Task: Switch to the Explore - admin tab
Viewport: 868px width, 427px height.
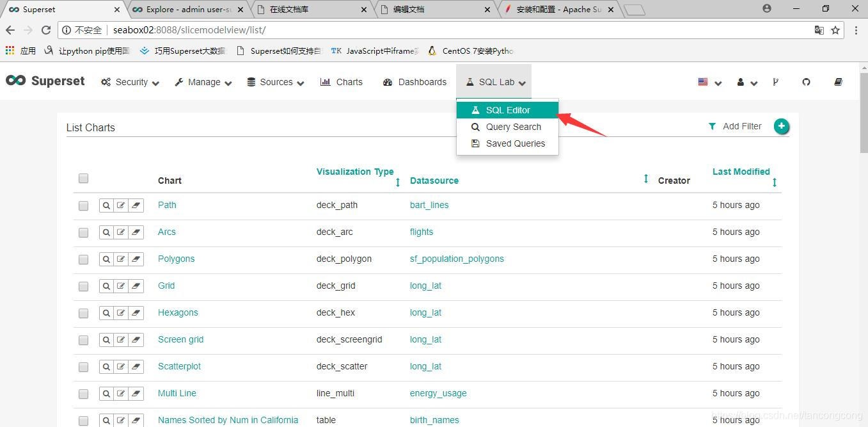Action: click(189, 10)
